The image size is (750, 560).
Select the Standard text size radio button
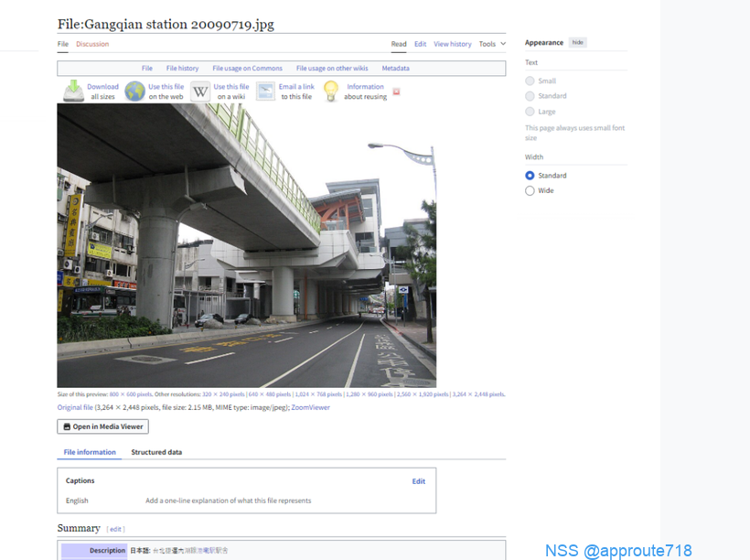[530, 96]
